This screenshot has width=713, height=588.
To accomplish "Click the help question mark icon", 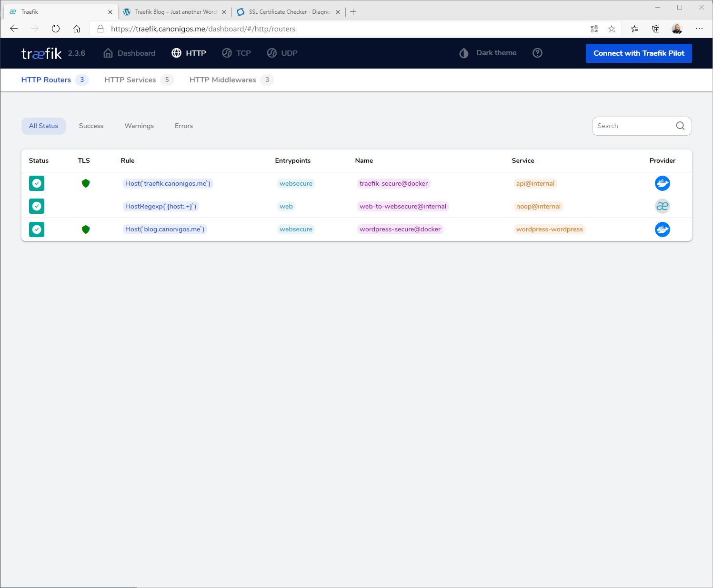I will click(x=537, y=53).
